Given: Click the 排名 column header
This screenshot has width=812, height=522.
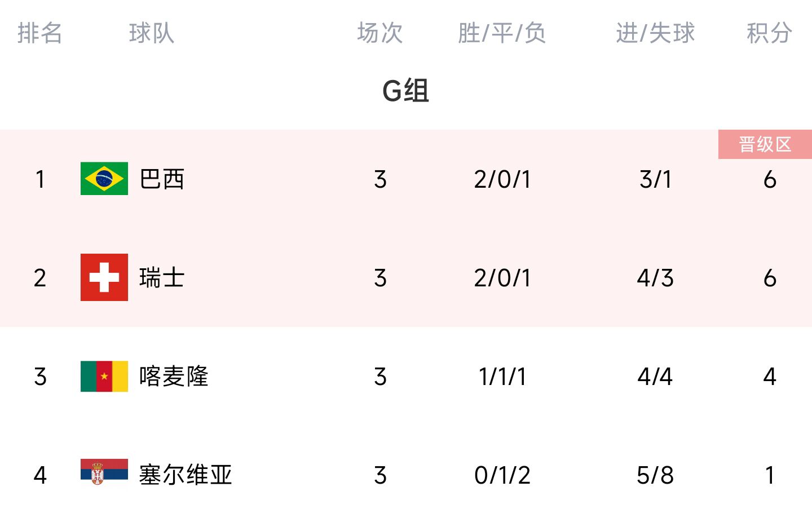Looking at the screenshot, I should (40, 33).
